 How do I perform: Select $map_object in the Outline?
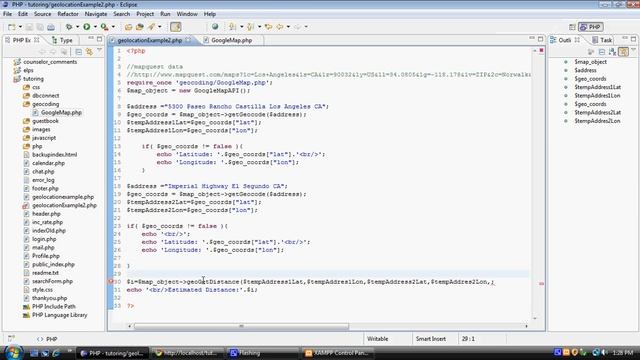pyautogui.click(x=590, y=62)
